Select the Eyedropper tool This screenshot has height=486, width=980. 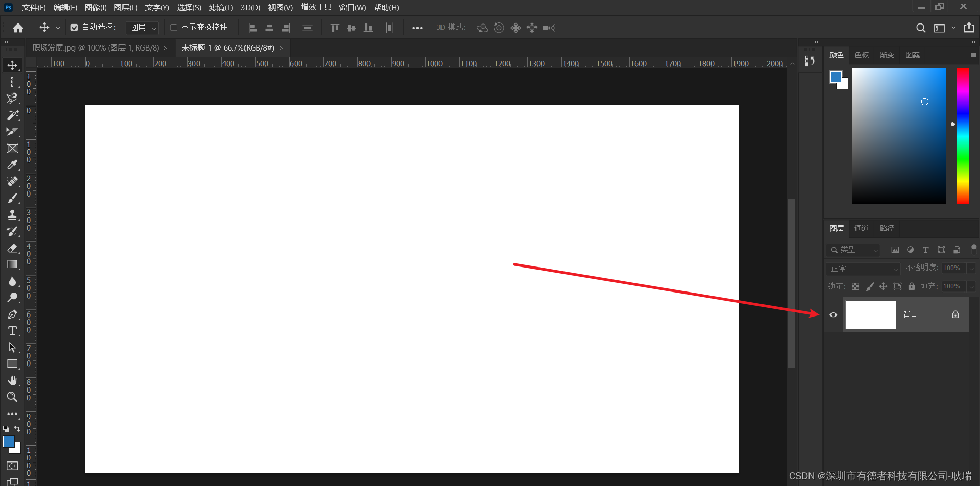click(12, 165)
